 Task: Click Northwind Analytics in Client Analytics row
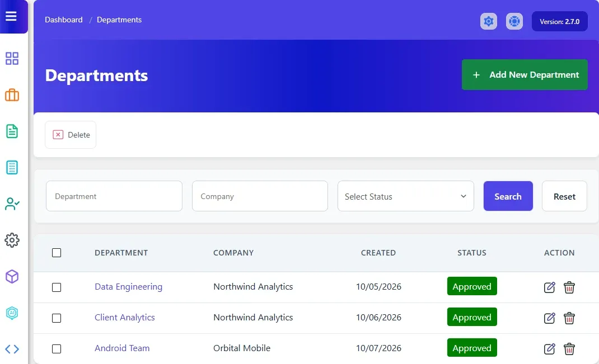(253, 318)
